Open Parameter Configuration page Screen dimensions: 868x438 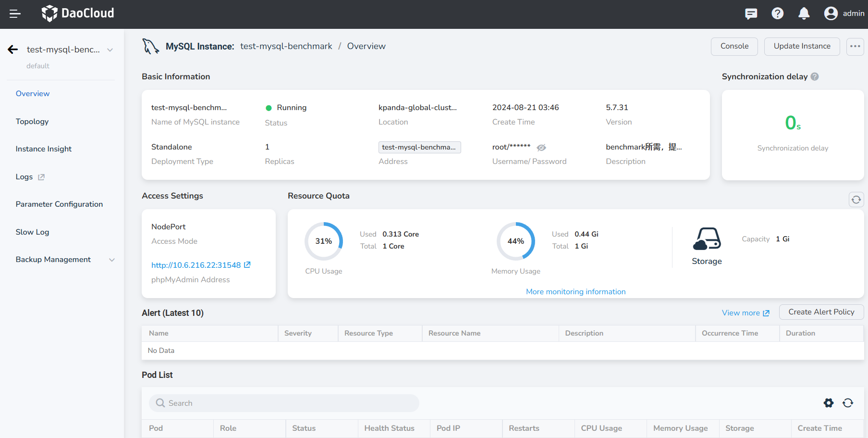[x=59, y=204]
